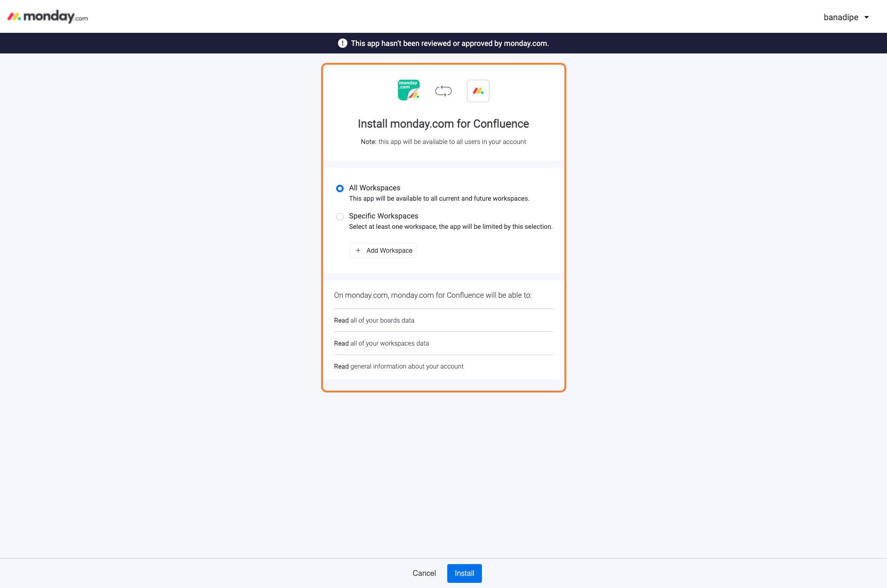887x588 pixels.
Task: Click the monday.com logo tile icon
Action: pos(478,91)
